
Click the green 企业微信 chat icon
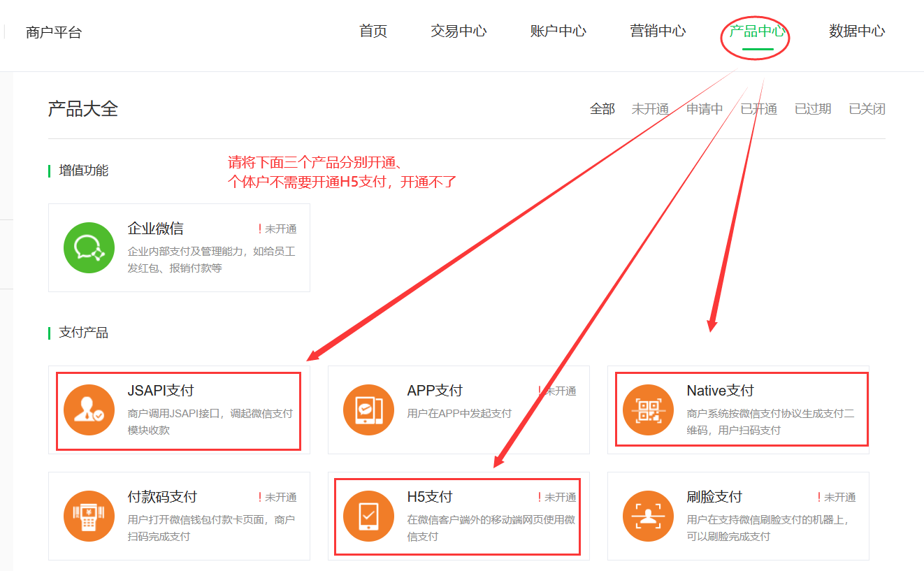[89, 247]
